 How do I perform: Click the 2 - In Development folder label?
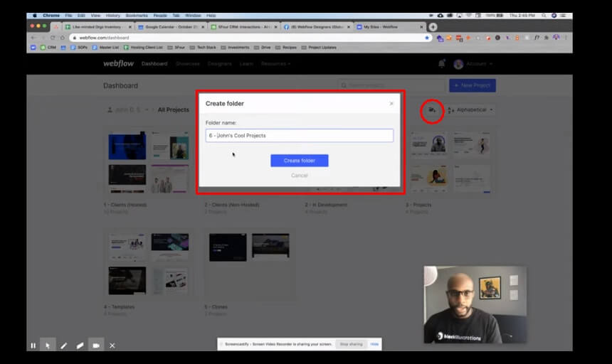326,205
